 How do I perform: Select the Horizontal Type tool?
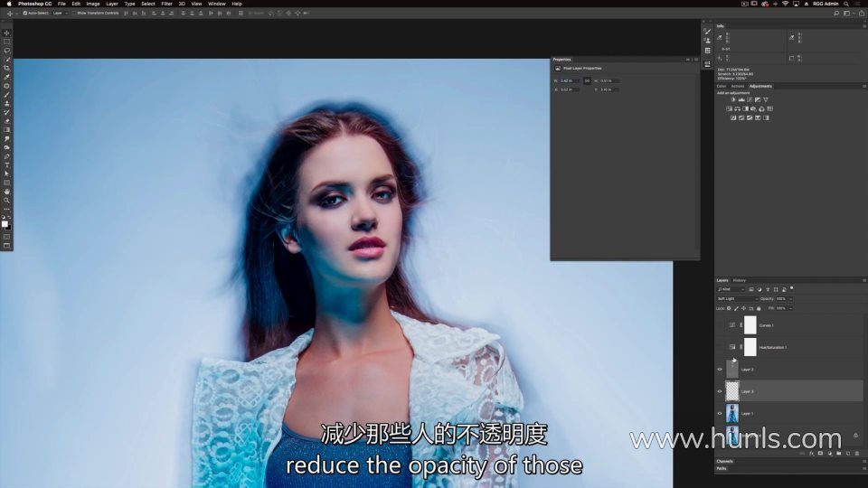[x=6, y=165]
